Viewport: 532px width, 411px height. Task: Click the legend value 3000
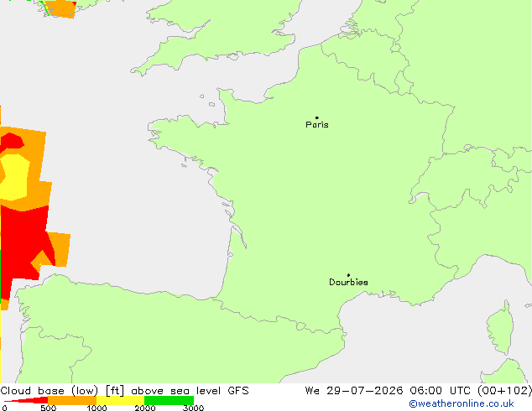(x=193, y=408)
